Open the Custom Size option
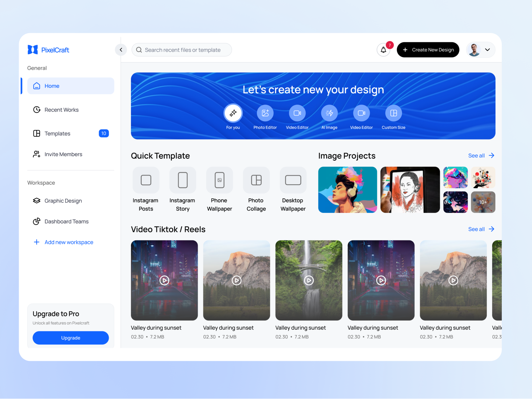Image resolution: width=532 pixels, height=399 pixels. (x=393, y=113)
